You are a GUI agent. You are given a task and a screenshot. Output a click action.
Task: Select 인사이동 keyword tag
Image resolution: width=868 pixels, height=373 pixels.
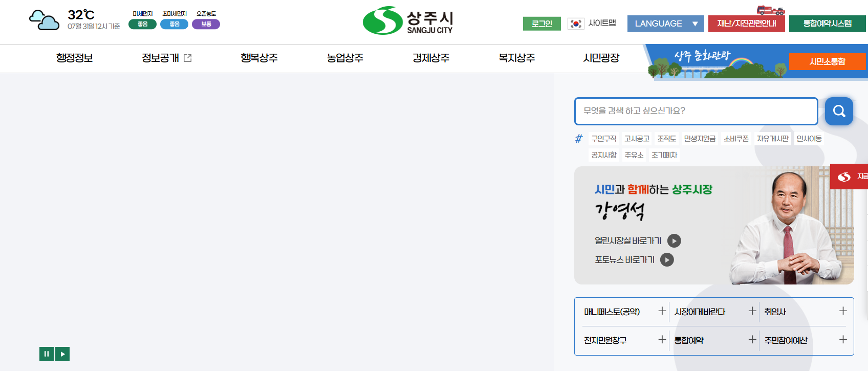(x=809, y=139)
